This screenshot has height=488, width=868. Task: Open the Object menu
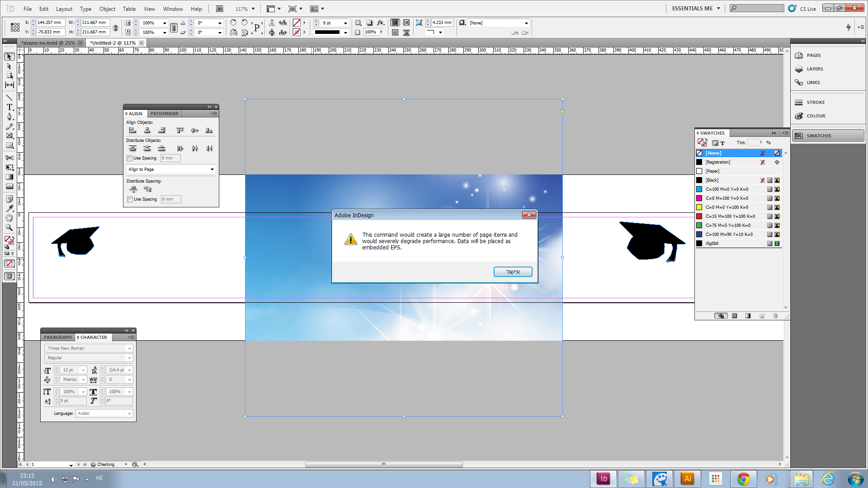107,9
